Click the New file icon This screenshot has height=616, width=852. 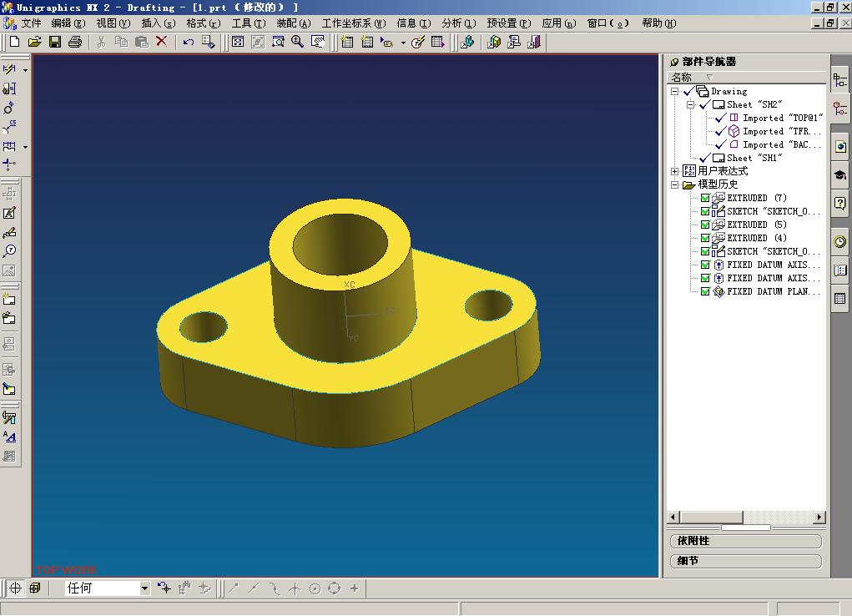pyautogui.click(x=15, y=42)
